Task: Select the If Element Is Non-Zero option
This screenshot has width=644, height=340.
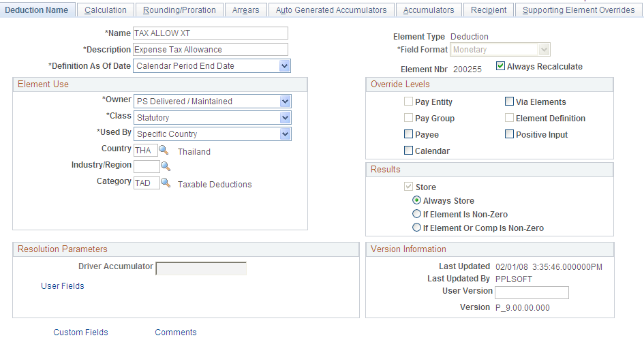Action: pos(416,214)
